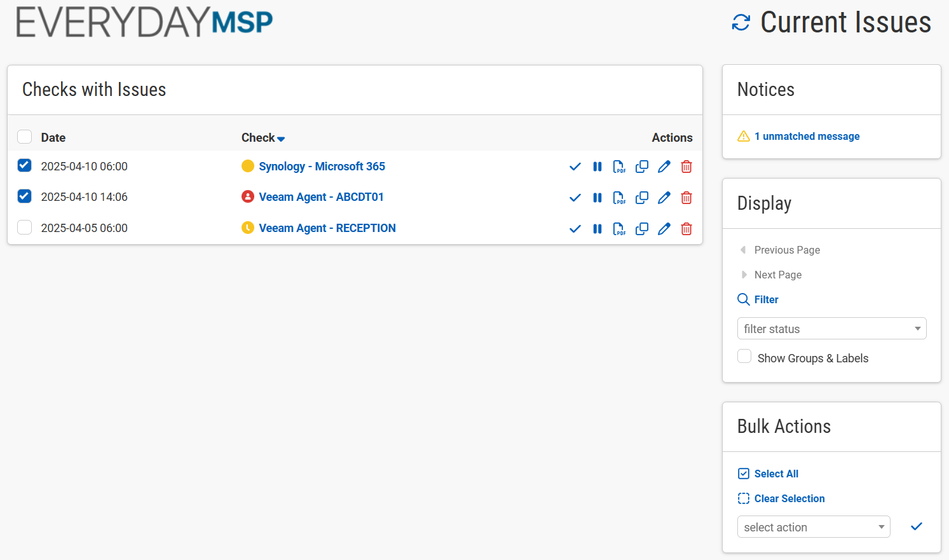Pause the Veeam Agent - ABCDT01 check
This screenshot has height=560, width=949.
click(x=597, y=198)
